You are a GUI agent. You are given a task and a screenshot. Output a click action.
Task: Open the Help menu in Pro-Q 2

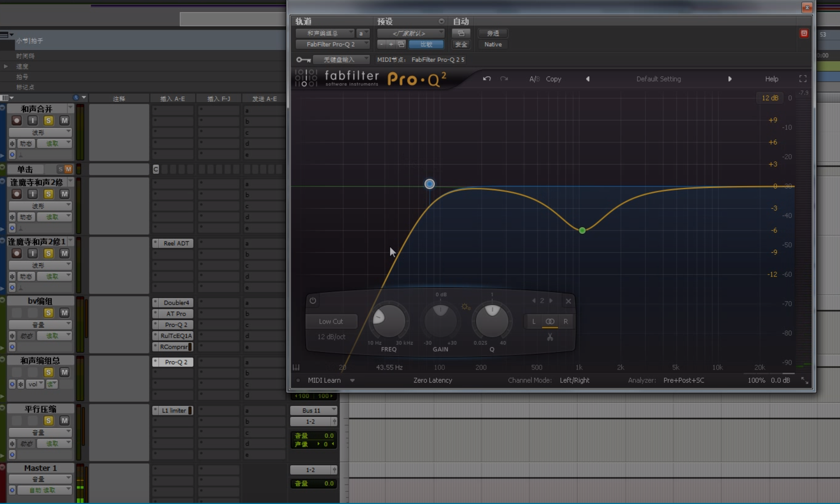[771, 79]
